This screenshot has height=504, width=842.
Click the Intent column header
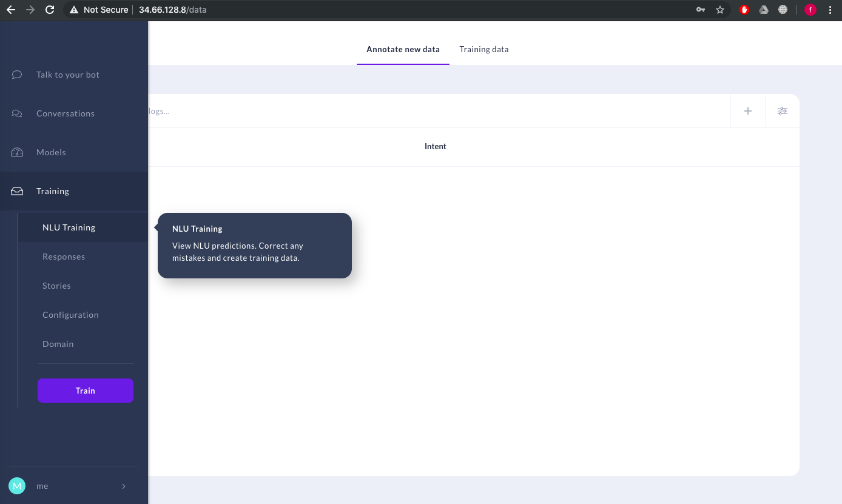click(x=435, y=146)
